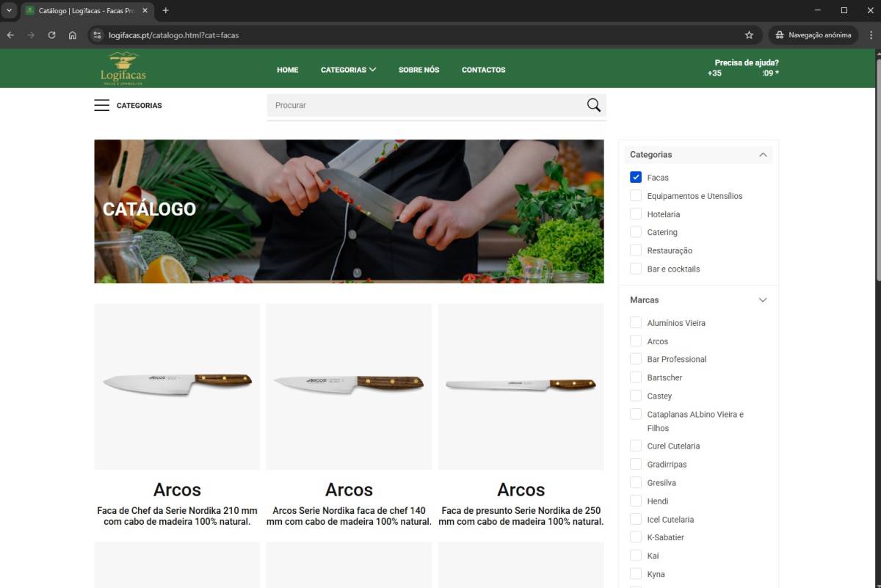Screen dimensions: 881x588
Task: Open the Chrome three-dot menu
Action: [871, 35]
